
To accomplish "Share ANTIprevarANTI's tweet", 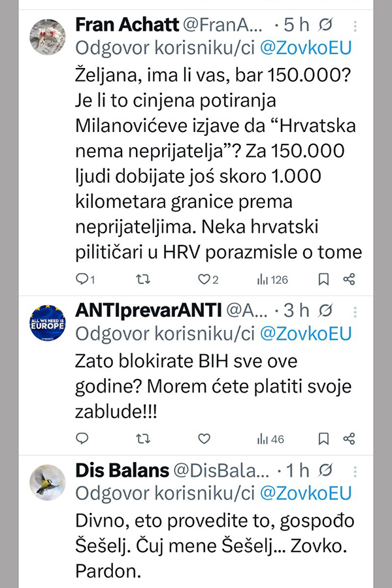I will (349, 438).
